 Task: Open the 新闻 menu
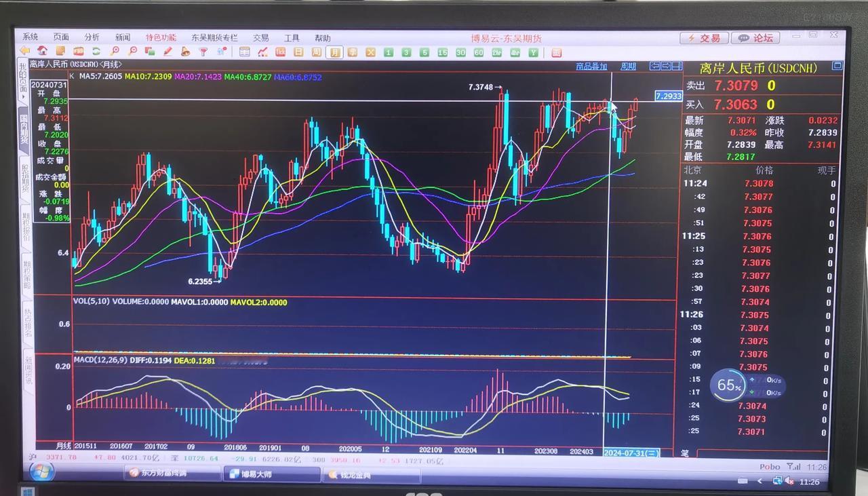(x=123, y=37)
